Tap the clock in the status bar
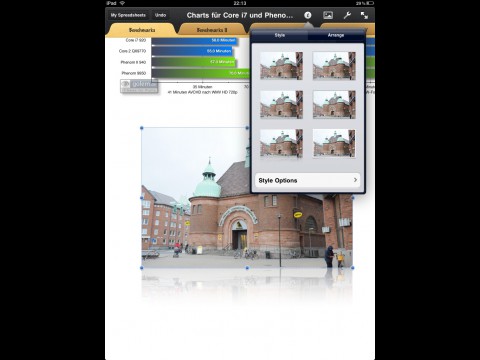The image size is (480, 360). [240, 3]
